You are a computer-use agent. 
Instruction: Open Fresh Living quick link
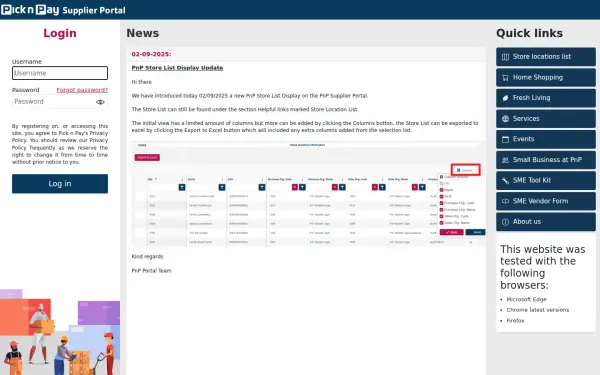coord(546,98)
